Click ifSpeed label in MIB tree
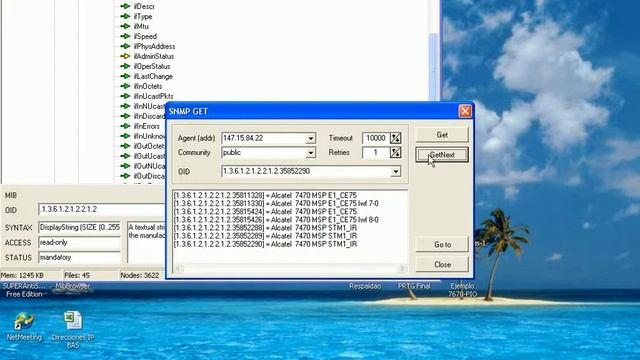Image resolution: width=640 pixels, height=360 pixels. tap(145, 36)
